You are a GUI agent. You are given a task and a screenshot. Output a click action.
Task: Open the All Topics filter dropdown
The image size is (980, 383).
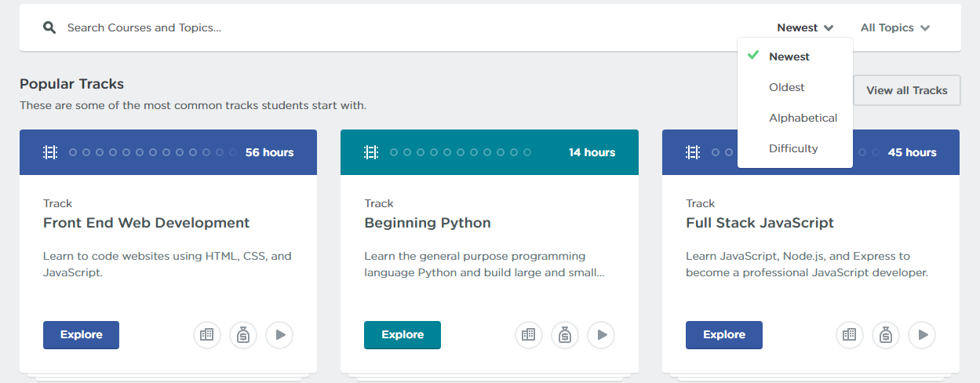[x=894, y=27]
